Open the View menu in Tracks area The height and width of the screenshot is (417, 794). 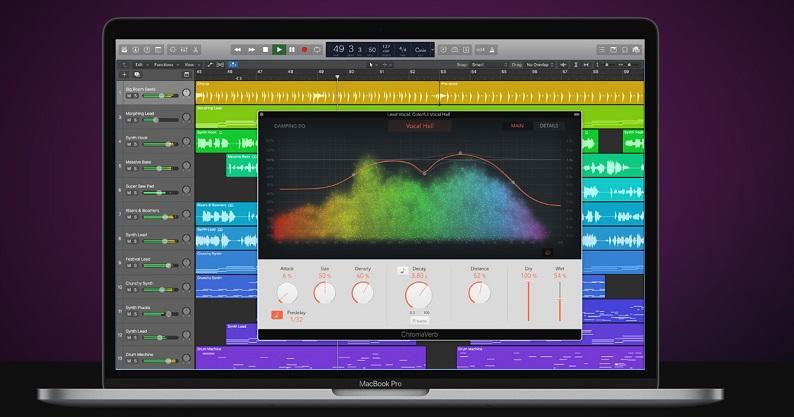(x=189, y=65)
